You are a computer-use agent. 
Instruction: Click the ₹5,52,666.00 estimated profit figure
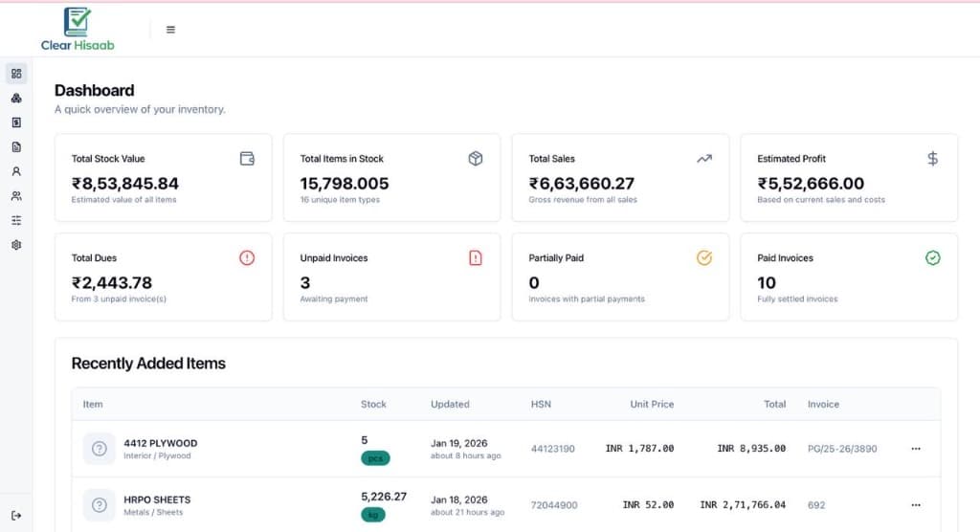tap(811, 183)
